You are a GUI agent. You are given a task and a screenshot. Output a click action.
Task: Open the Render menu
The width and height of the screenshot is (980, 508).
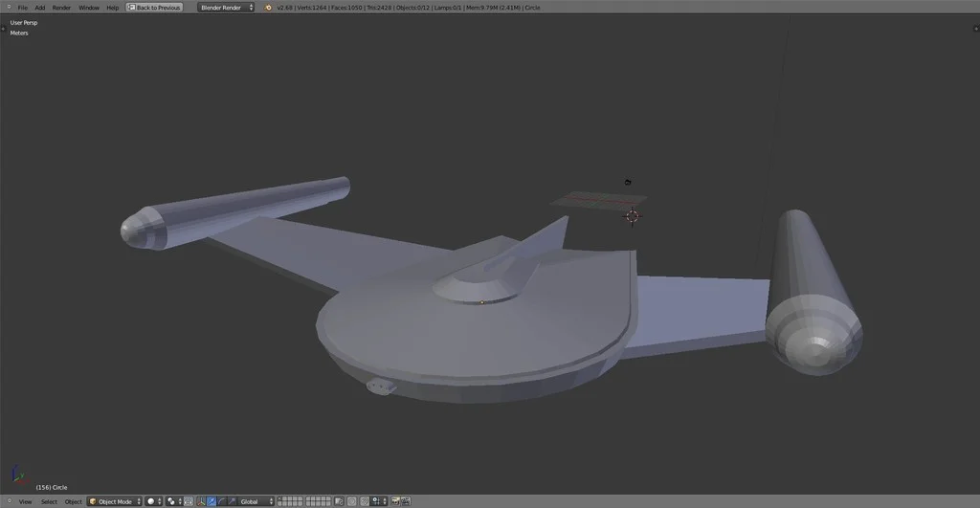61,8
